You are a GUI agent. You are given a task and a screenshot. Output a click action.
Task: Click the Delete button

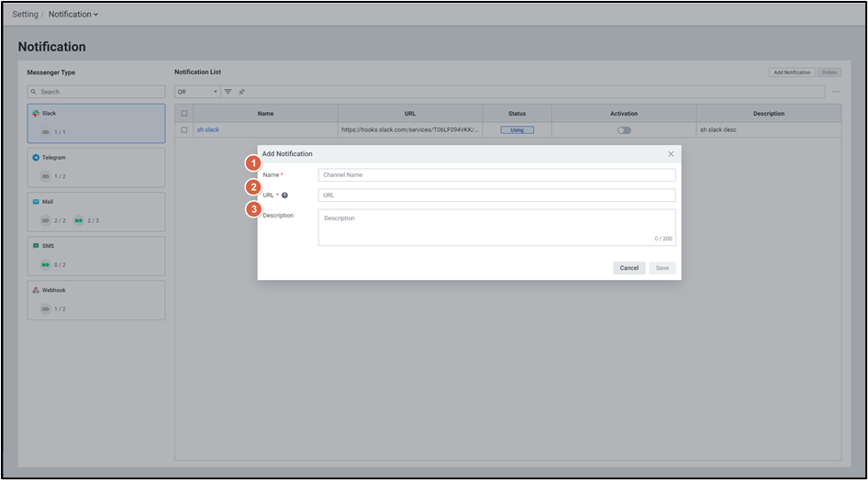829,73
